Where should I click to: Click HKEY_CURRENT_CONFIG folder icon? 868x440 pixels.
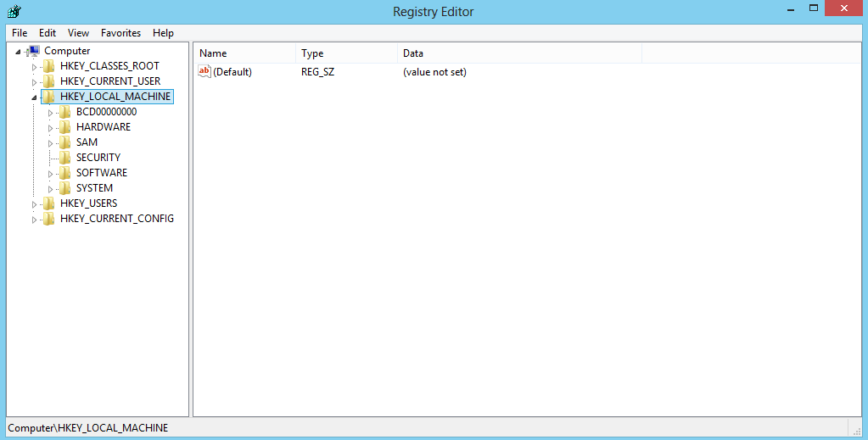[48, 219]
